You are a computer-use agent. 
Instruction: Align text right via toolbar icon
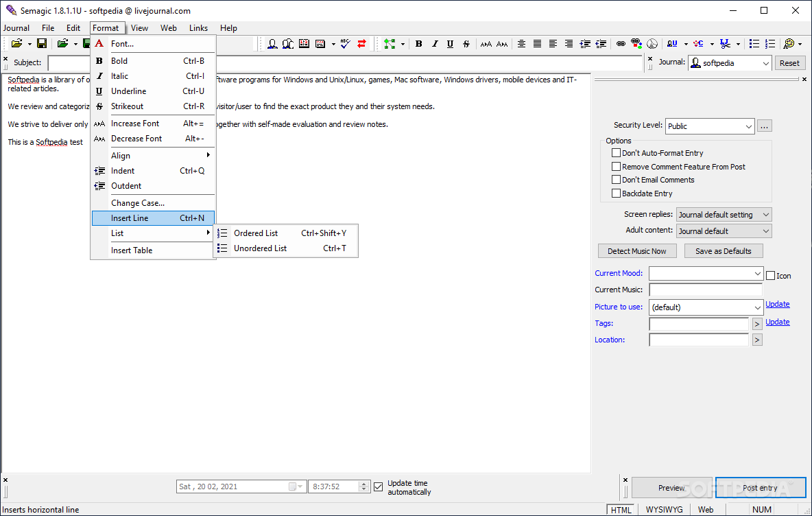569,44
